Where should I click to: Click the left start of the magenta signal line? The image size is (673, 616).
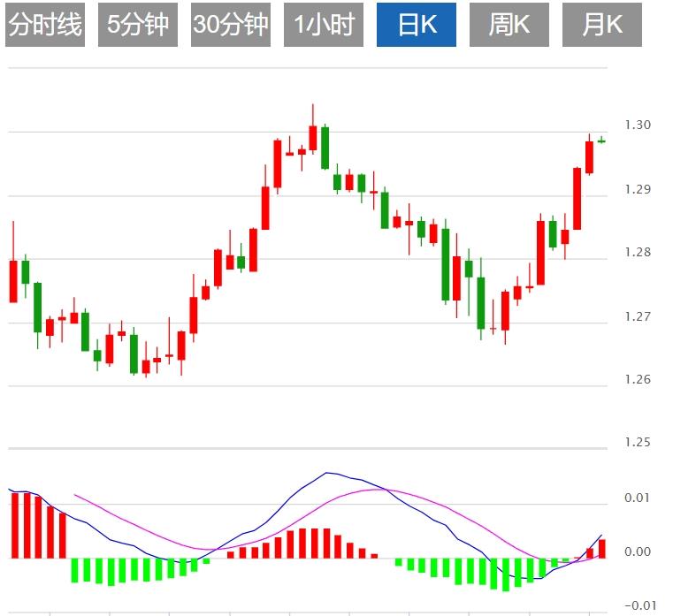(x=75, y=495)
